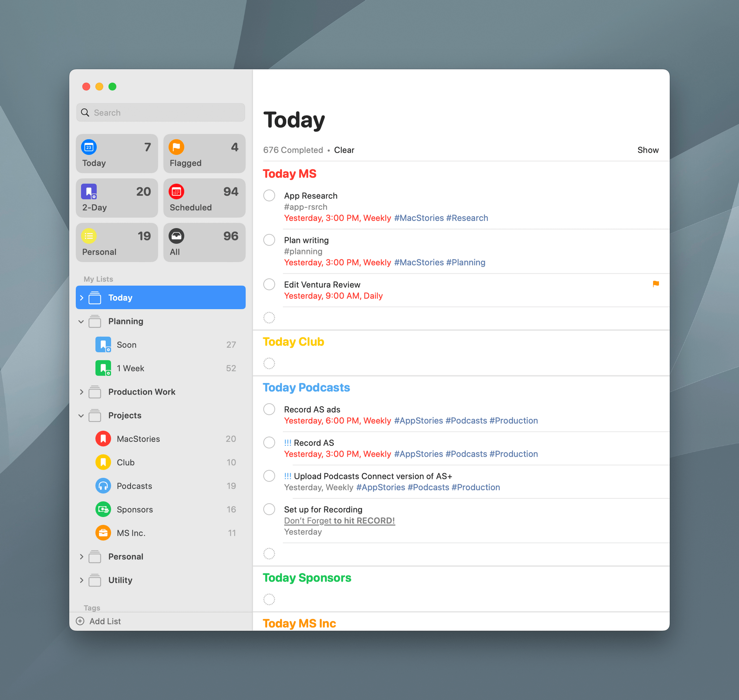
Task: Click the 1 Week list green icon
Action: click(x=103, y=368)
